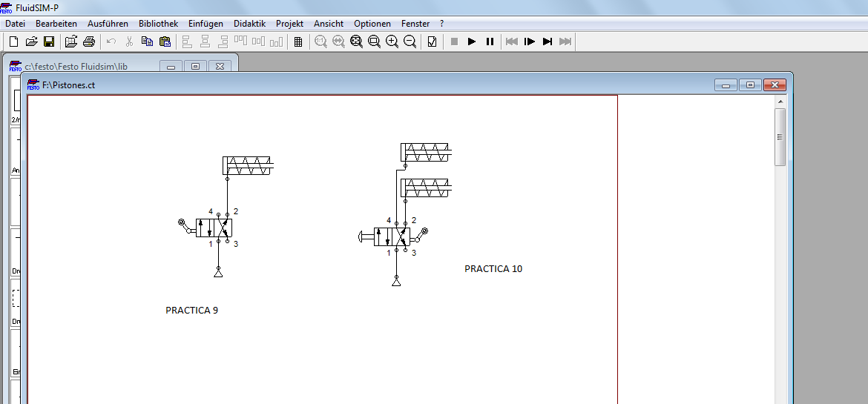This screenshot has height=404, width=868.
Task: Print the circuit diagram
Action: pos(89,42)
